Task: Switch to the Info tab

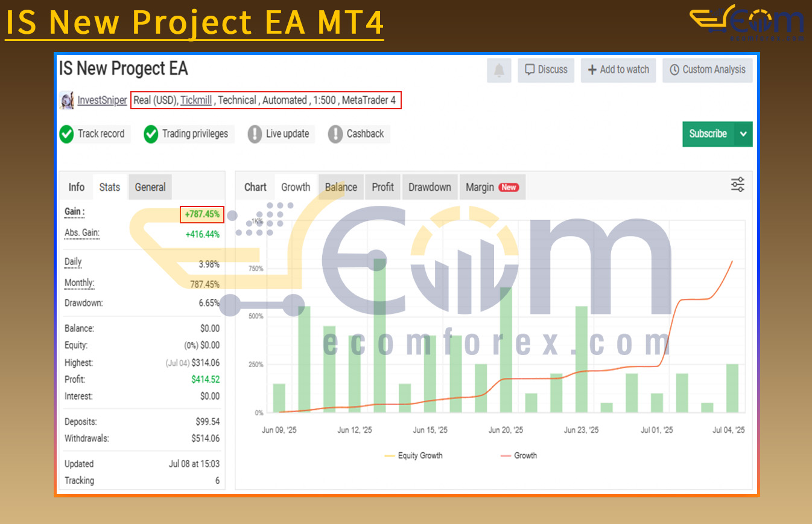Action: (x=77, y=187)
